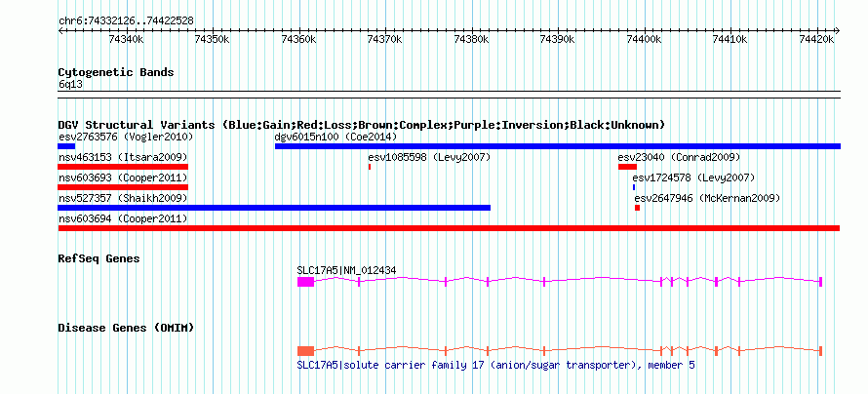This screenshot has height=394, width=868.
Task: Open nsv527357 (Shaikh2009) variant label
Action: tap(123, 198)
